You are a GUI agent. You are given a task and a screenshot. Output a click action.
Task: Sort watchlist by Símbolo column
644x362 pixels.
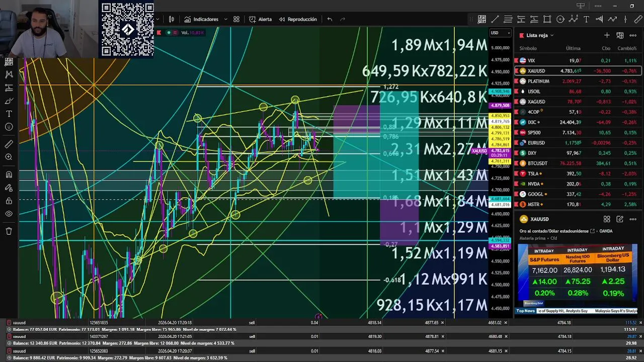[528, 48]
